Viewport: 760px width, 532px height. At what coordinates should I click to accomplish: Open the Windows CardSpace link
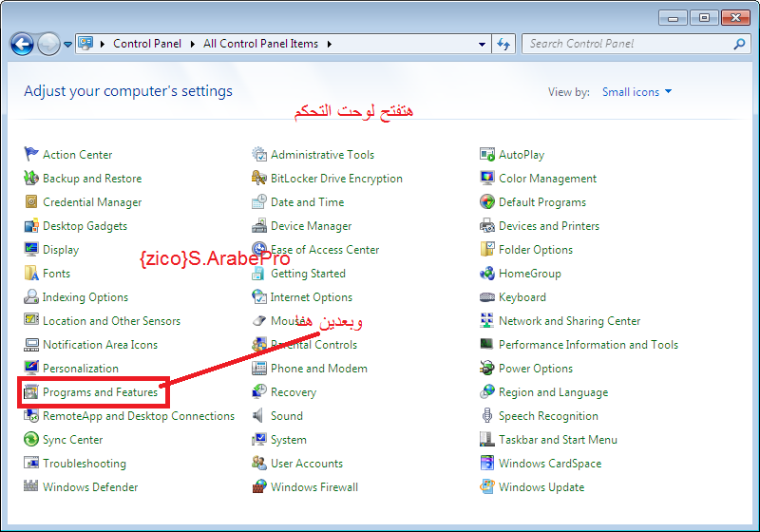(550, 464)
